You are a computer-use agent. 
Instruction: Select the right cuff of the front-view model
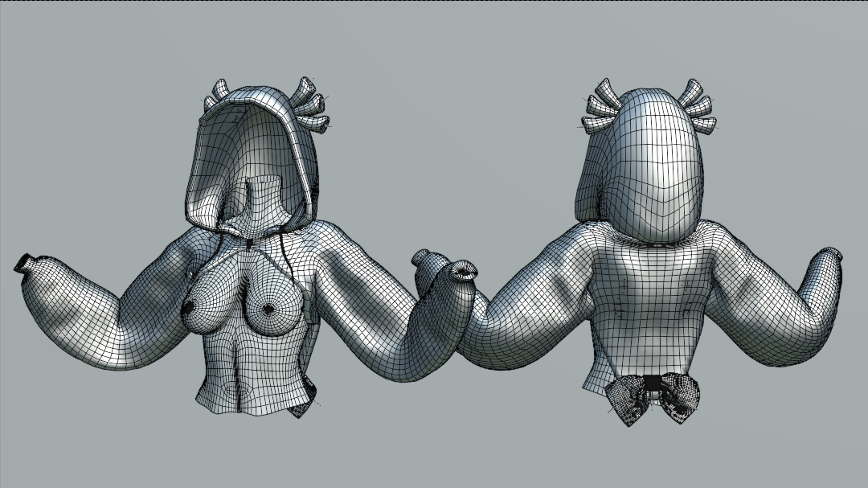click(464, 272)
